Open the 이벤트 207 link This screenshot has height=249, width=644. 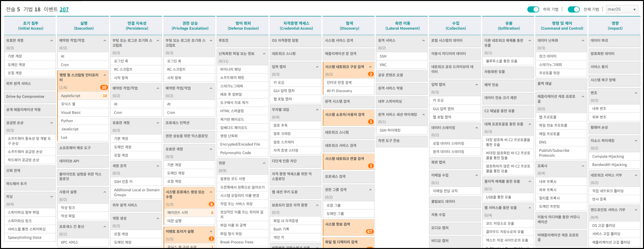[x=64, y=9]
